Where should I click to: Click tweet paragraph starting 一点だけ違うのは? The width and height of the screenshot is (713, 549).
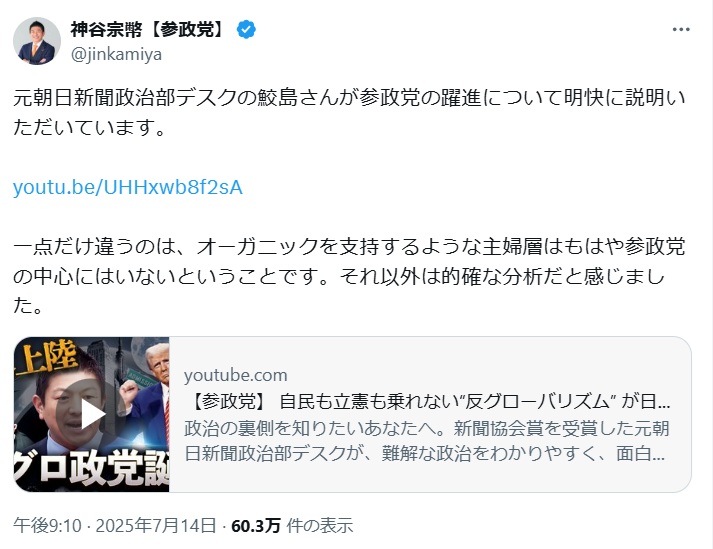[x=349, y=276]
